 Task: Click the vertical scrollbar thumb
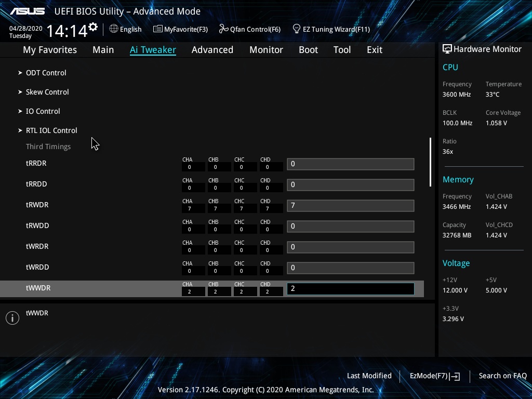430,162
